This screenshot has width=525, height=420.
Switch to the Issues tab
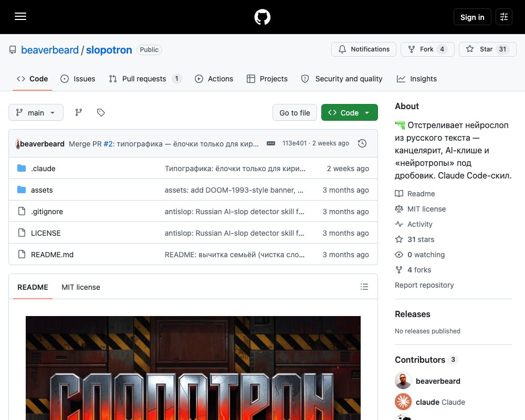78,79
